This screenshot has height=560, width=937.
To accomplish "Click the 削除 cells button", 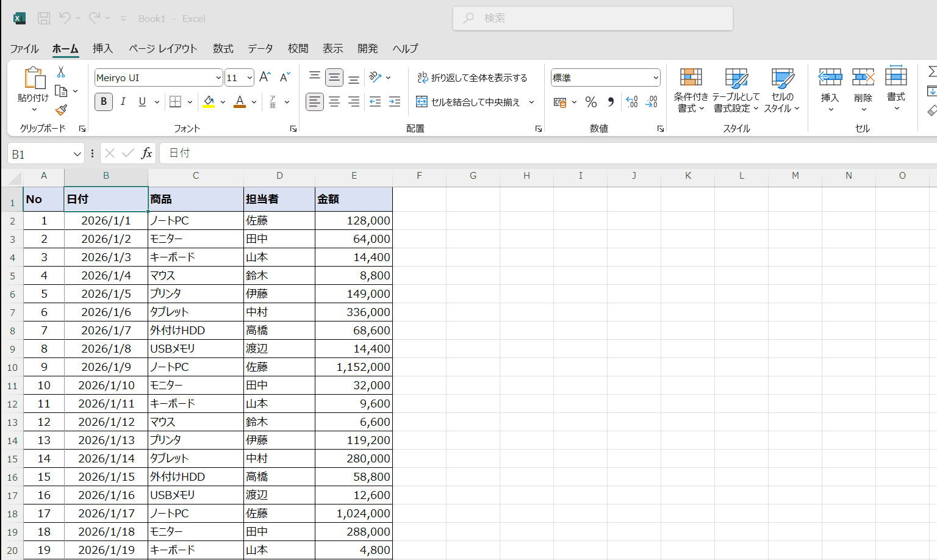I will (863, 89).
